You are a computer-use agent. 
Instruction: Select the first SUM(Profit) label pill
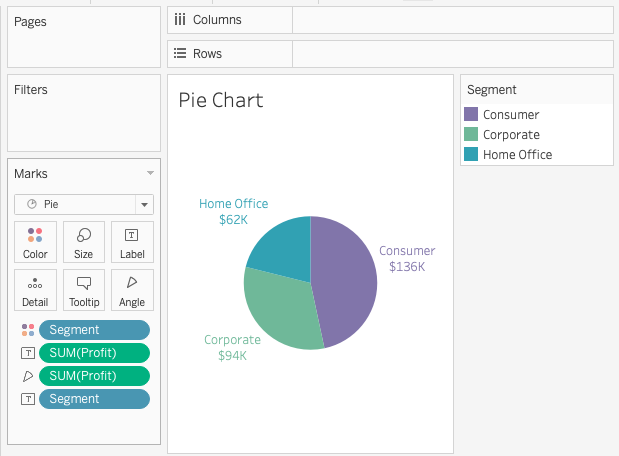94,353
